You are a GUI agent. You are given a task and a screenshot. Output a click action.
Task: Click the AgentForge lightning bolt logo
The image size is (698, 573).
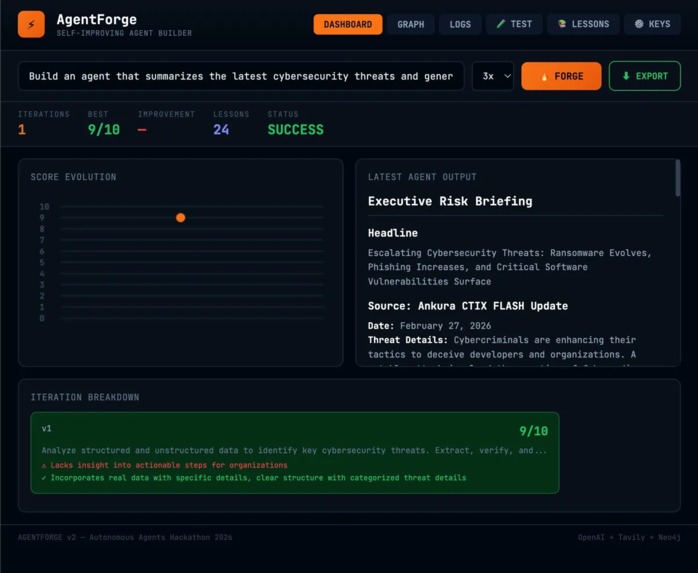point(31,24)
